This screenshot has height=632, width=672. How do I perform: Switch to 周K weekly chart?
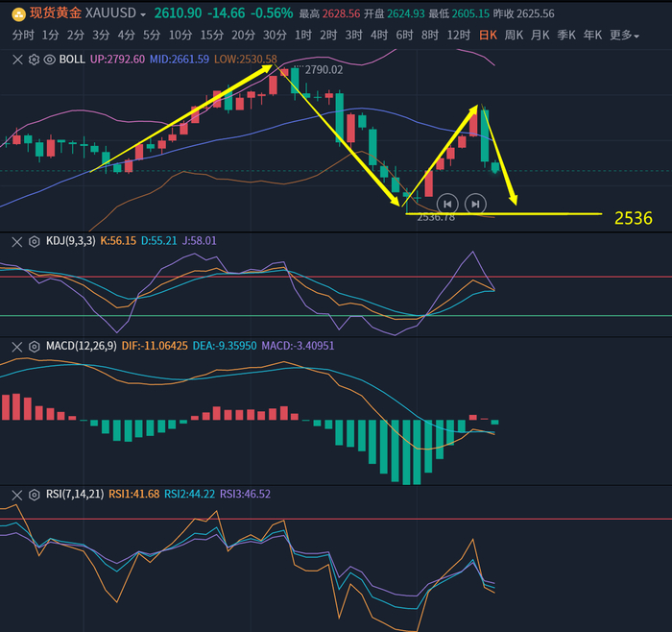coord(514,36)
